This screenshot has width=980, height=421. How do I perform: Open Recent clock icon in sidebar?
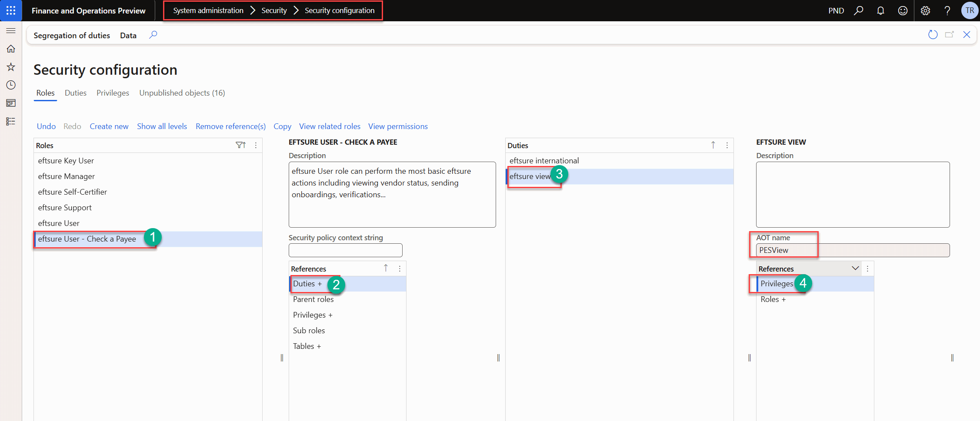point(11,85)
